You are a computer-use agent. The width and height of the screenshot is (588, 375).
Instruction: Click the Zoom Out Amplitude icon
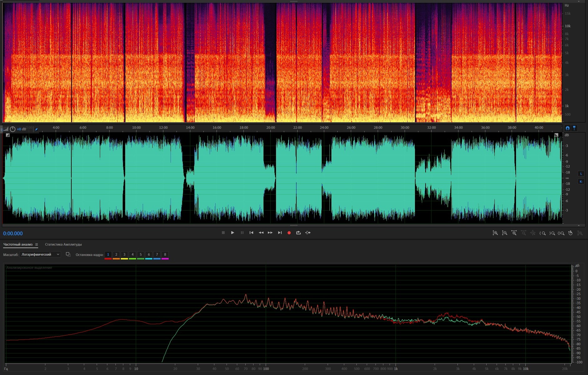click(504, 233)
